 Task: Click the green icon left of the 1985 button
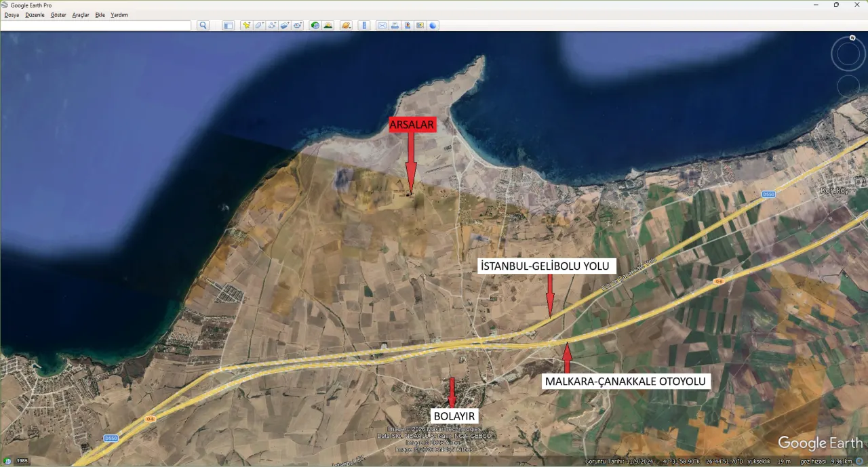7,461
